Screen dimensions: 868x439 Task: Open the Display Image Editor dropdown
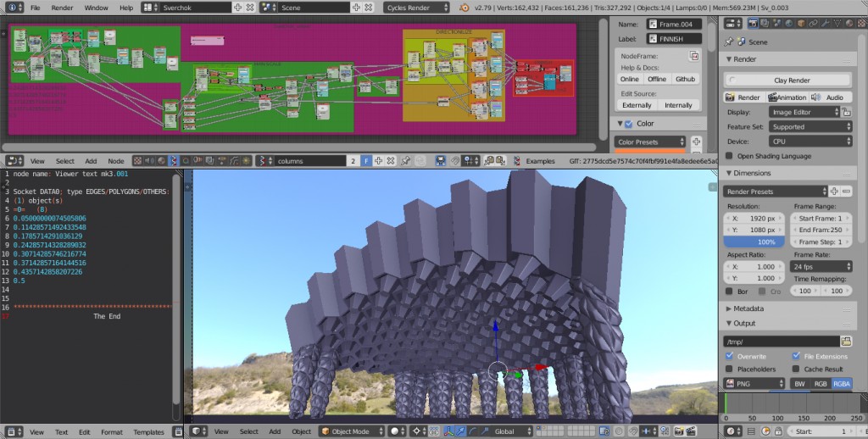[x=804, y=112]
